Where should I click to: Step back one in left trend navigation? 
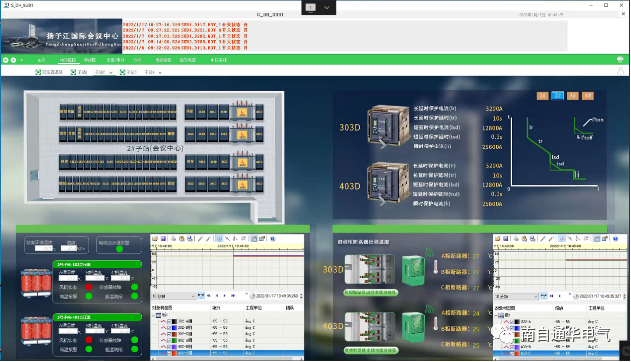tap(217, 296)
